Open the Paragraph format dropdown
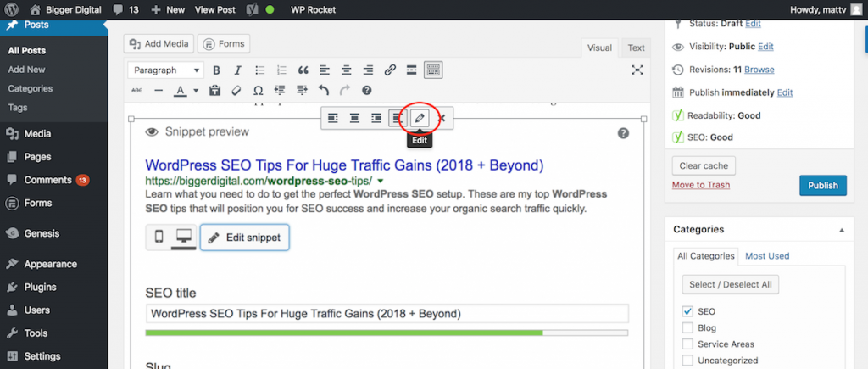Screen dimensions: 868x369 click(165, 70)
